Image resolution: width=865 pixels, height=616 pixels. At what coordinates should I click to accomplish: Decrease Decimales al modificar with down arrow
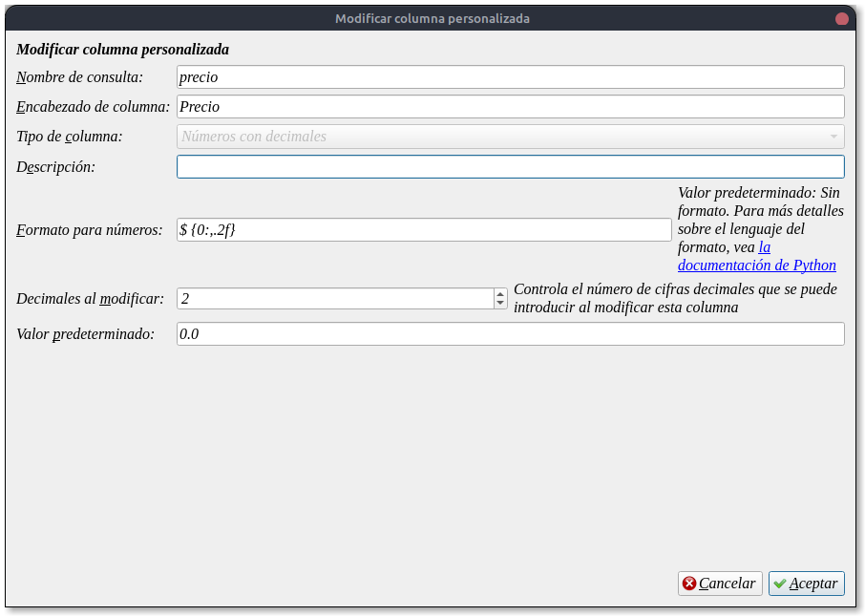[500, 303]
